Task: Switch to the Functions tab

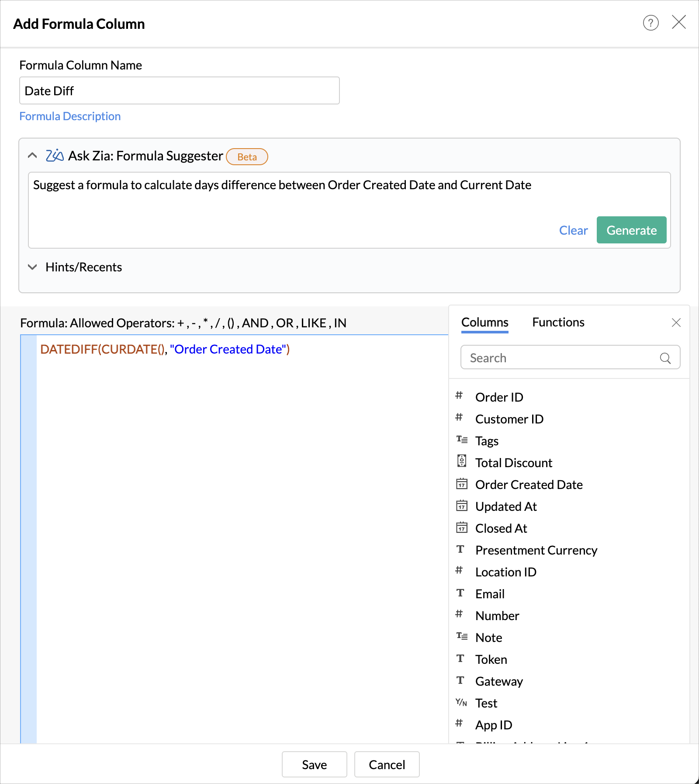Action: point(558,323)
